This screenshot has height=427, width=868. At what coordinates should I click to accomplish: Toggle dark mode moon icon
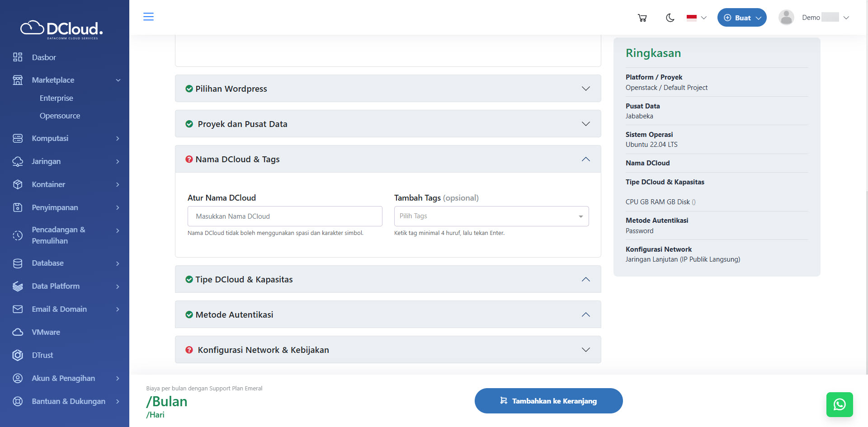pyautogui.click(x=670, y=18)
